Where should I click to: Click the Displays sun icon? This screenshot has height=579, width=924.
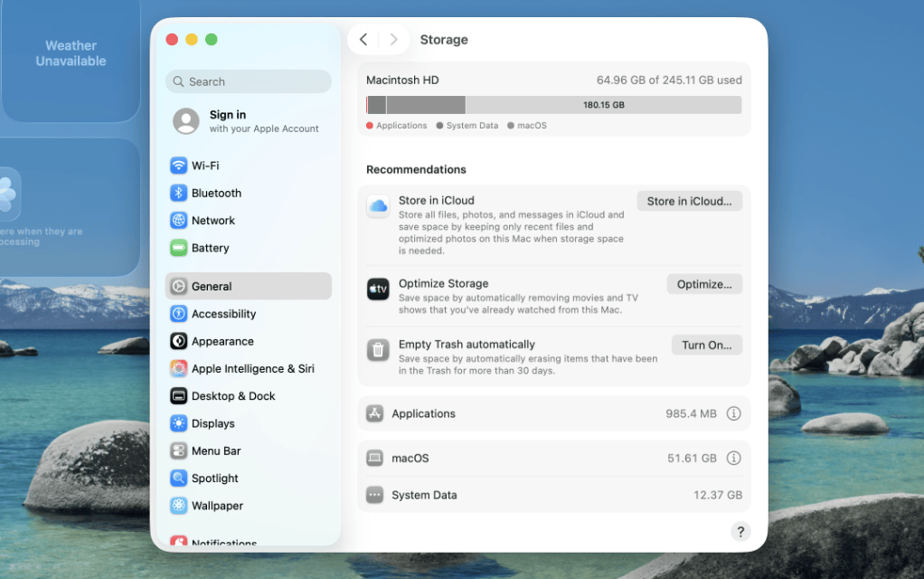[178, 423]
